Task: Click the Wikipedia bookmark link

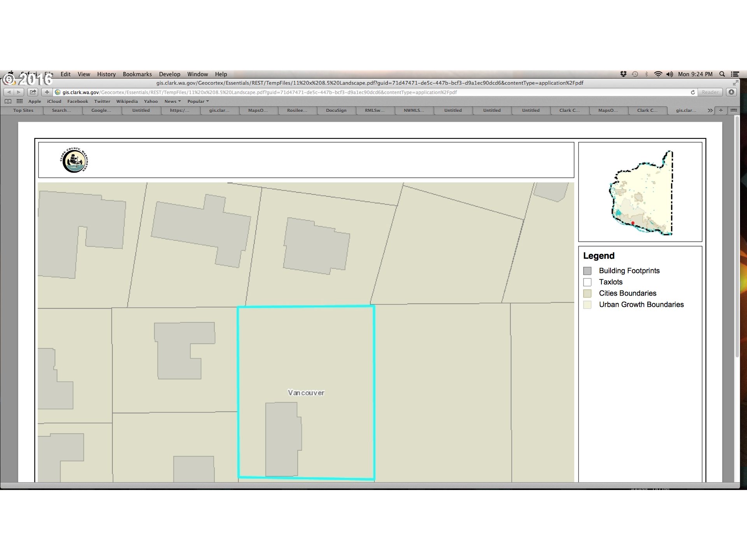Action: [127, 101]
